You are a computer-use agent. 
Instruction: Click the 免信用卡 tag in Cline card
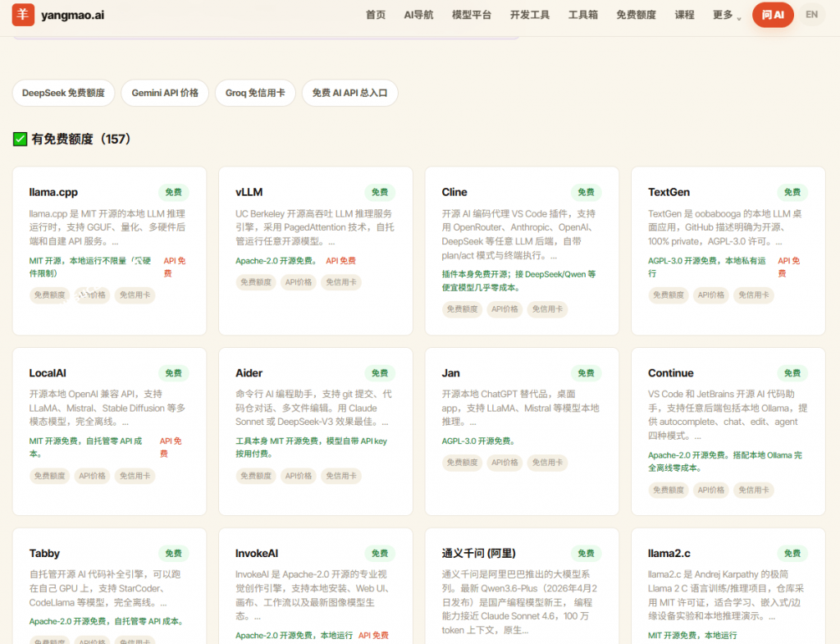pos(547,309)
